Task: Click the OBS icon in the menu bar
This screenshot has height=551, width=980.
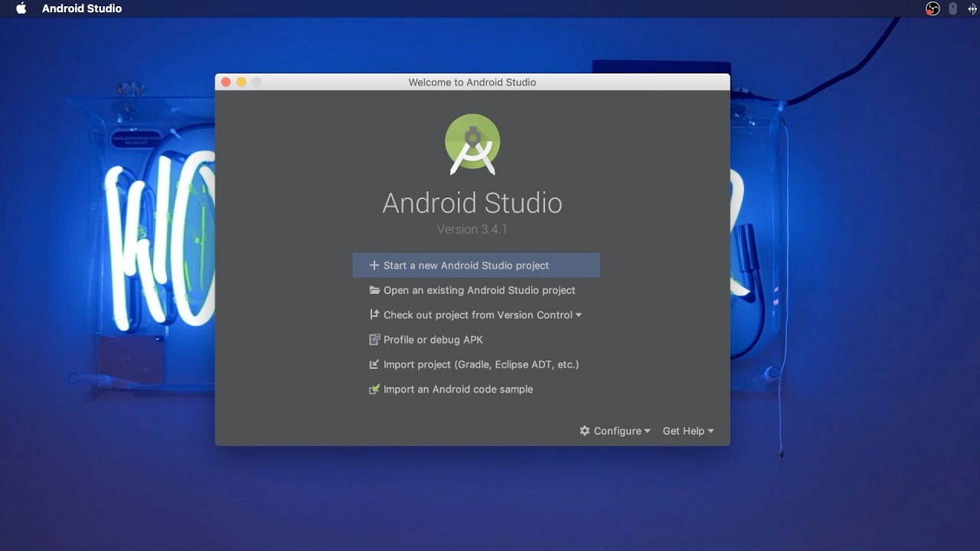Action: [933, 8]
